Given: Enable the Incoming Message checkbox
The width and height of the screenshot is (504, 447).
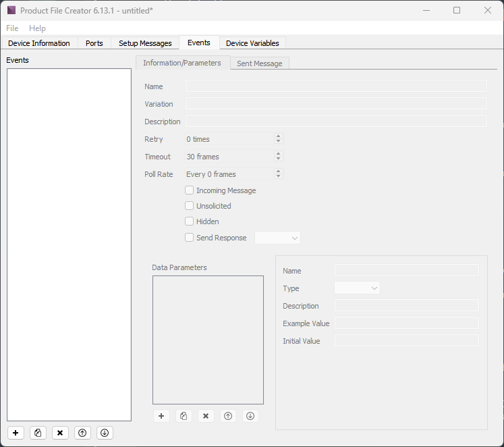Looking at the screenshot, I should point(190,190).
